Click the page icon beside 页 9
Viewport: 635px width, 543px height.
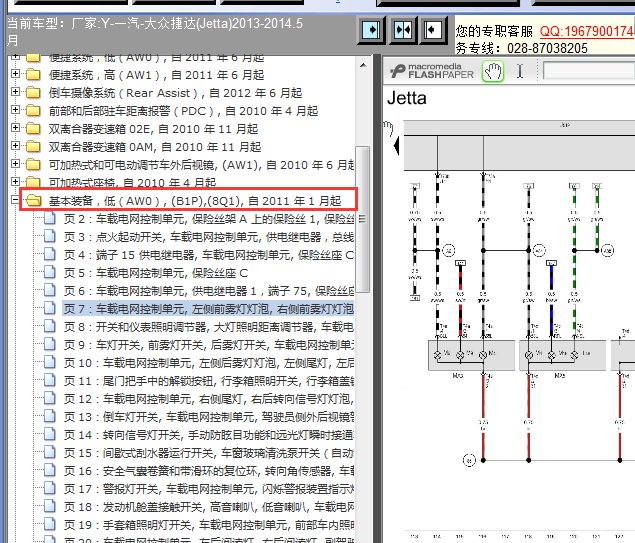50,344
